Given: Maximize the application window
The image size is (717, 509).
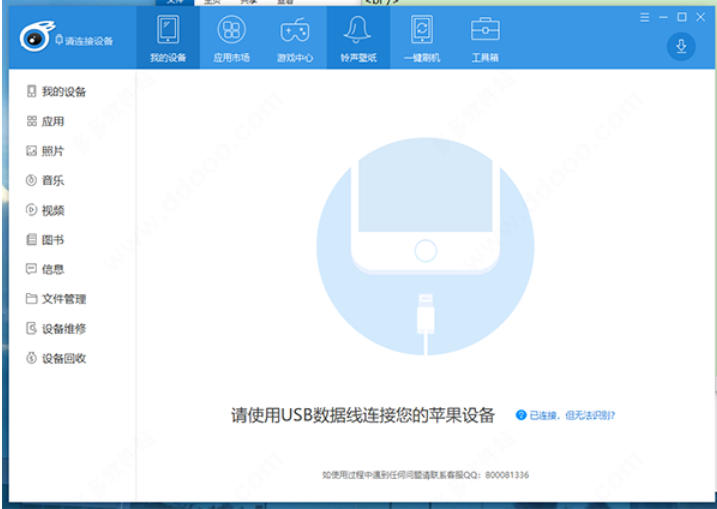Looking at the screenshot, I should click(x=682, y=17).
